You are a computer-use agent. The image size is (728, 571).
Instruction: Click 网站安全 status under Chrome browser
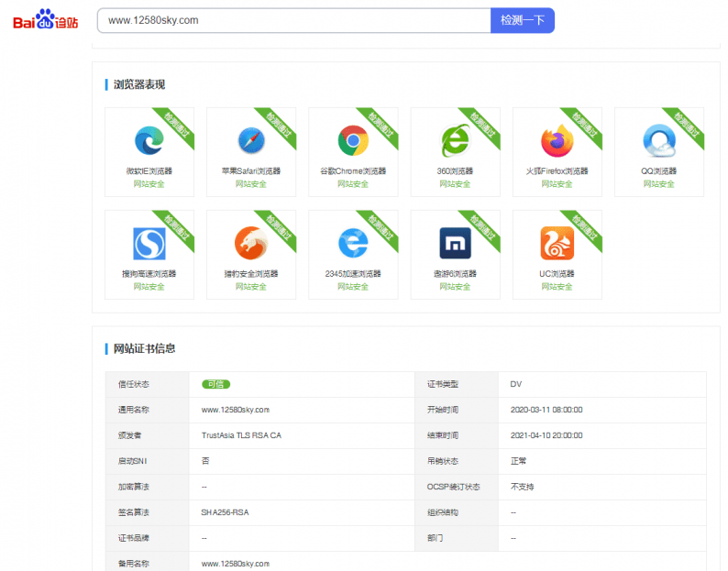coord(353,184)
